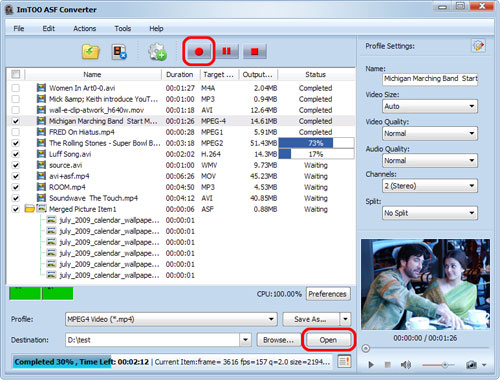
Task: Open the Destination path dropdown arrow
Action: 245,340
